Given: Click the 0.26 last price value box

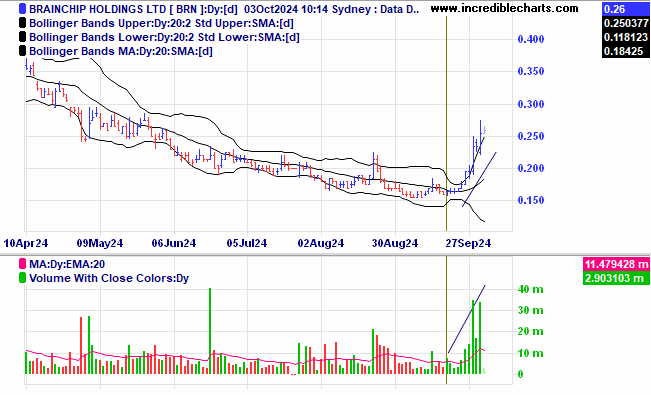Looking at the screenshot, I should coord(626,9).
